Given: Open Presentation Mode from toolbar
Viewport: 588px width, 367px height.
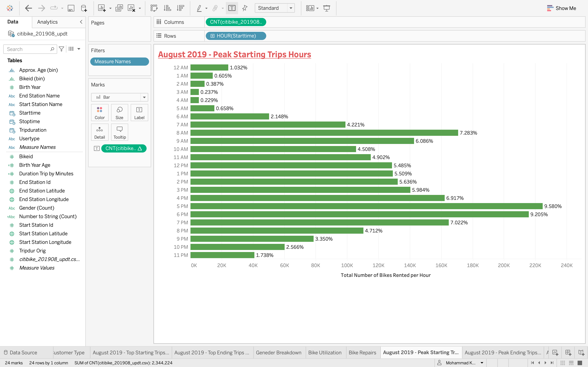Looking at the screenshot, I should [x=326, y=8].
